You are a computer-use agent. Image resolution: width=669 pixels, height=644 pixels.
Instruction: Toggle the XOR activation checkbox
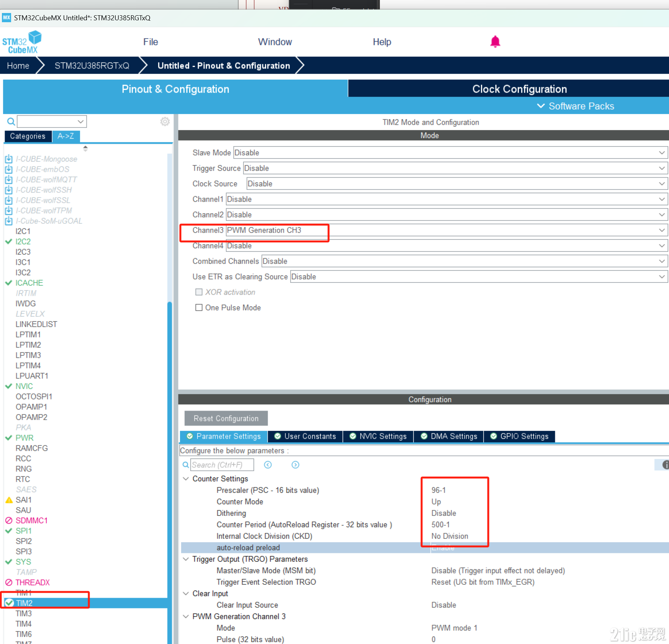tap(199, 292)
